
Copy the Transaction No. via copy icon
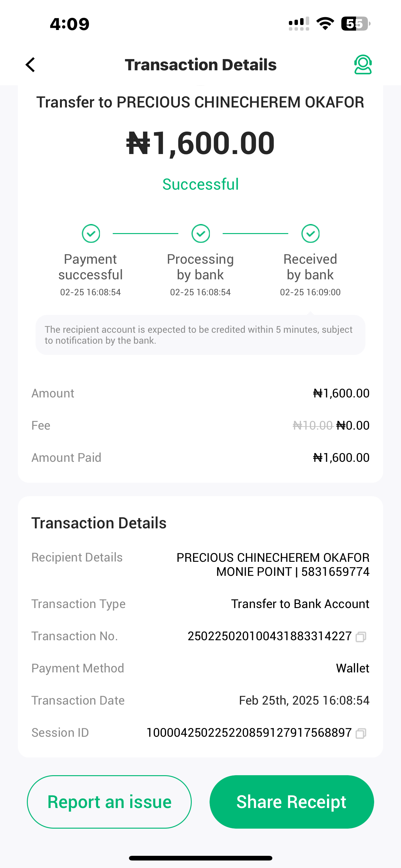click(361, 637)
